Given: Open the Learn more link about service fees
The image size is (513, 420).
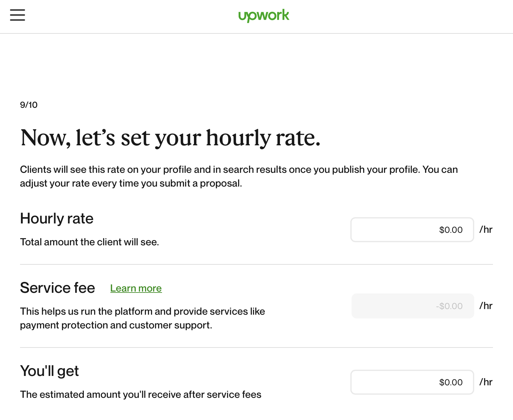Looking at the screenshot, I should tap(135, 288).
